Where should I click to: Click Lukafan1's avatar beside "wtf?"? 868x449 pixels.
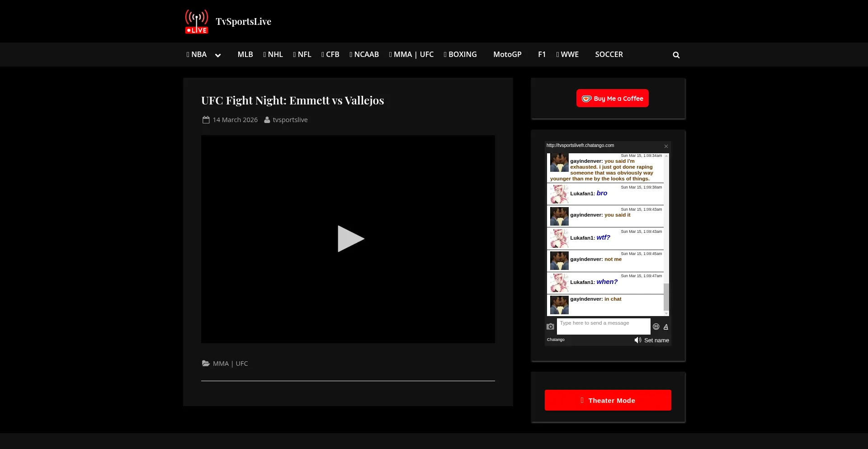click(559, 239)
